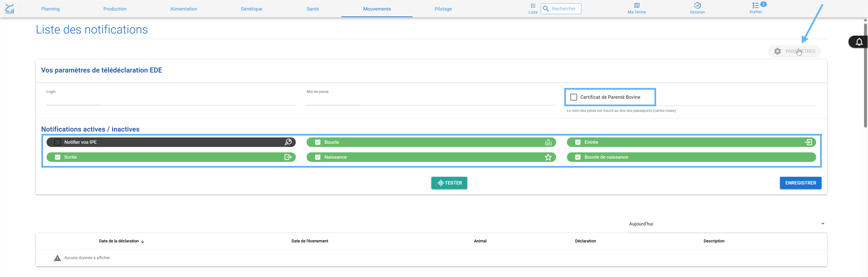868x277 pixels.
Task: Click the ENREGISTRER button
Action: (x=800, y=183)
